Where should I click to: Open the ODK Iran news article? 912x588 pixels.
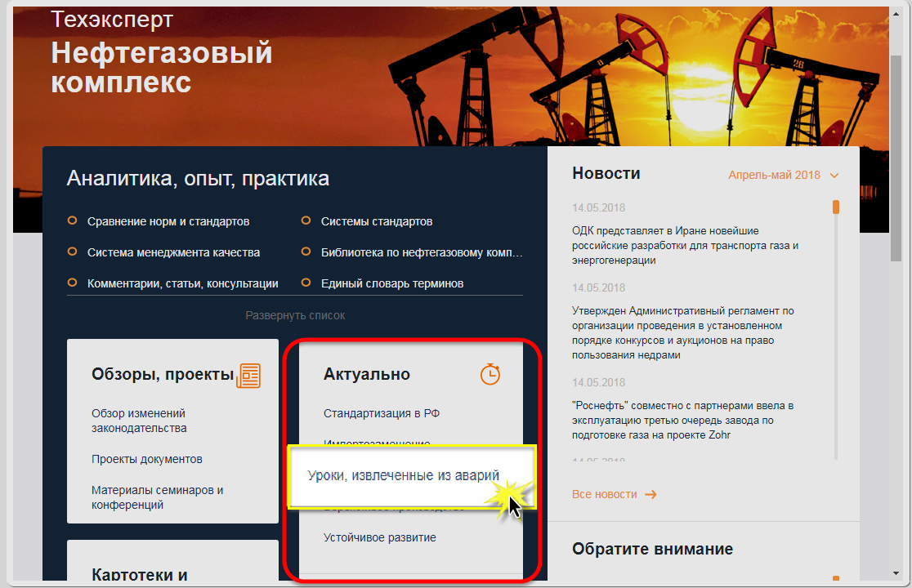coord(685,245)
